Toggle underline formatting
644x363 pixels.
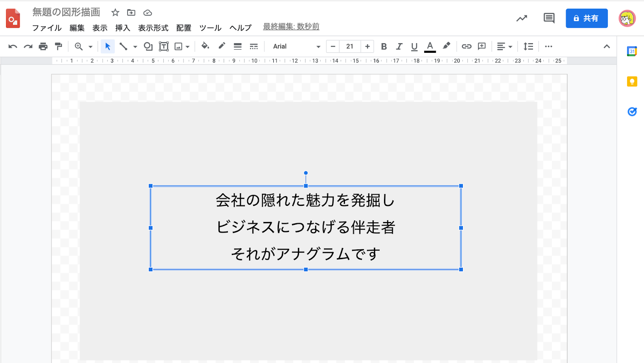(x=414, y=47)
